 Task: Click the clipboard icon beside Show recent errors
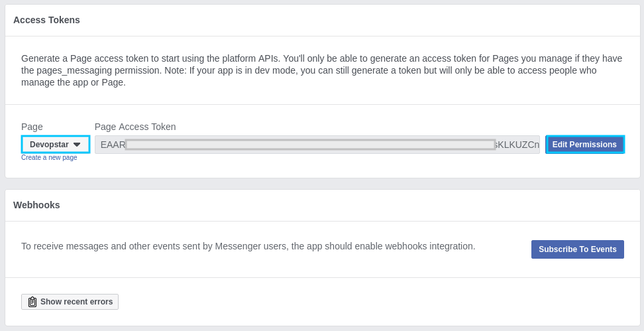click(32, 302)
